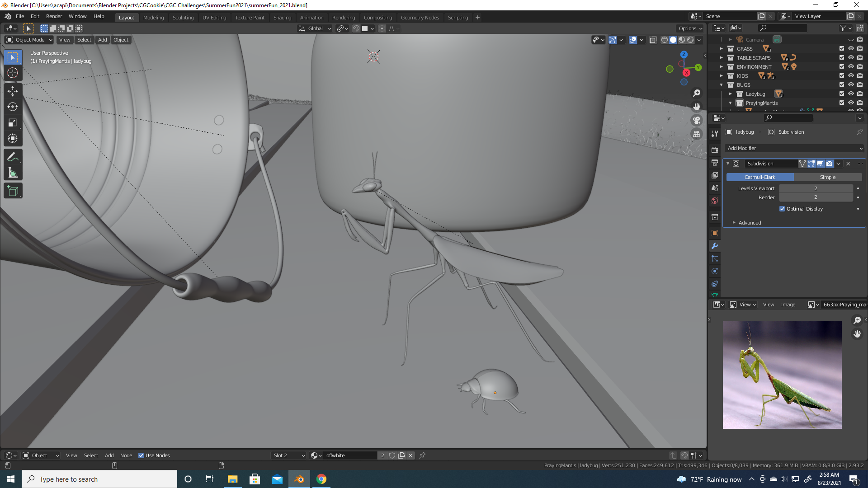Select the Measure tool
This screenshot has width=868, height=488.
[x=13, y=173]
